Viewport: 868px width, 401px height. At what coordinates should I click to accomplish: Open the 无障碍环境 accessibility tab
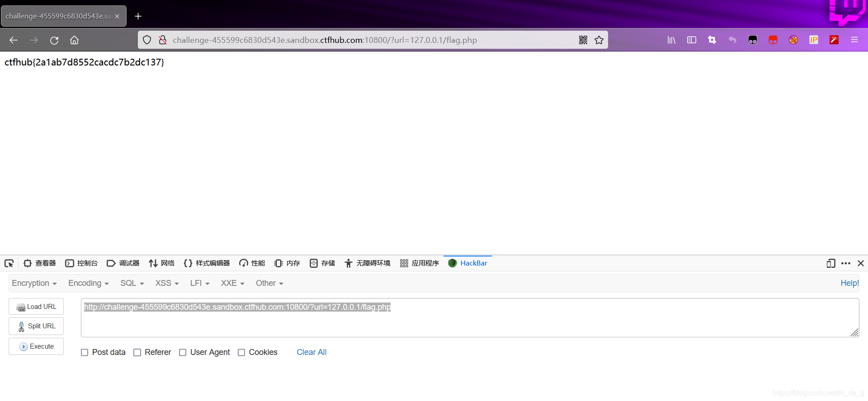367,263
